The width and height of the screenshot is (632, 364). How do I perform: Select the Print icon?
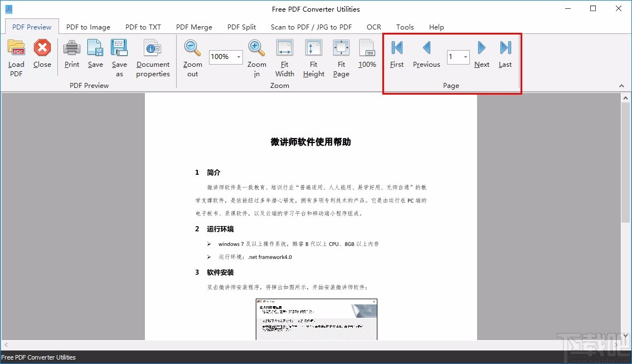click(x=71, y=48)
